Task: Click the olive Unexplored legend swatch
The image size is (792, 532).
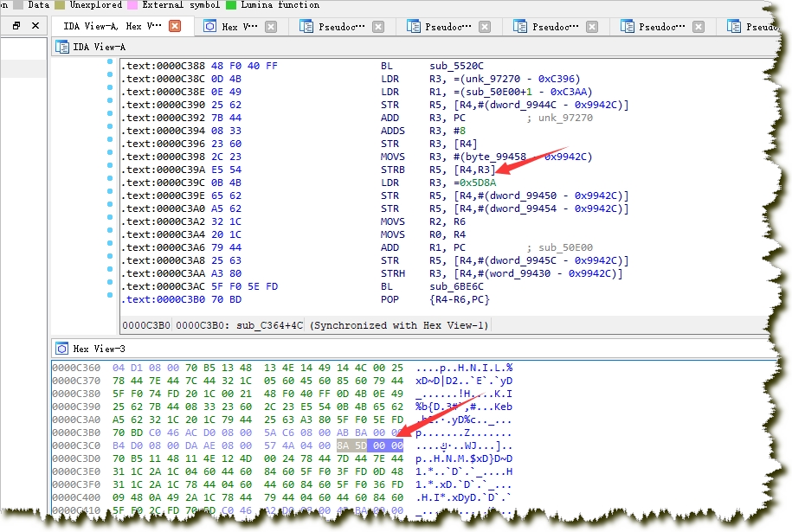Action: click(x=60, y=4)
